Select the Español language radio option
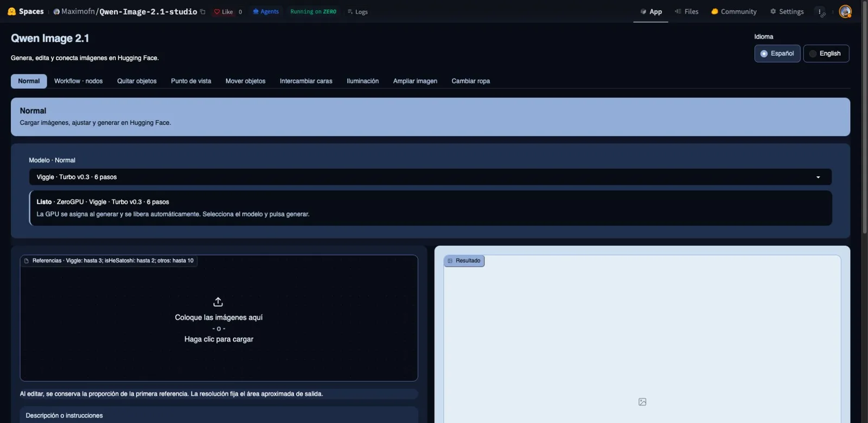The image size is (868, 423). [x=777, y=53]
